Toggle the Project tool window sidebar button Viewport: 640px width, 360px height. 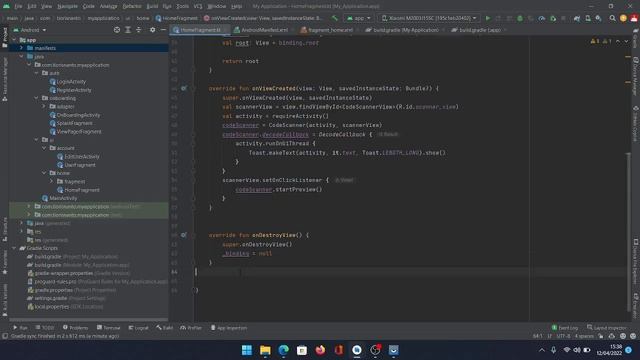(5, 38)
